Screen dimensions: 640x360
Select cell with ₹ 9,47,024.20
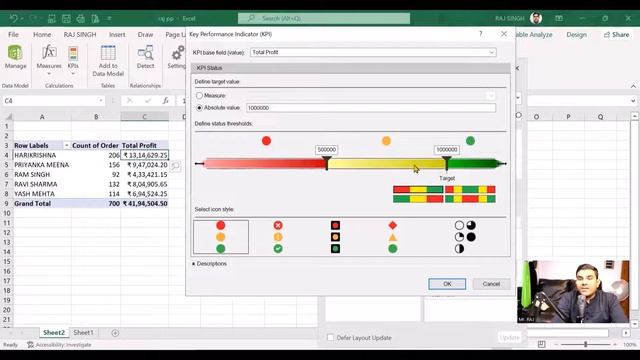145,165
